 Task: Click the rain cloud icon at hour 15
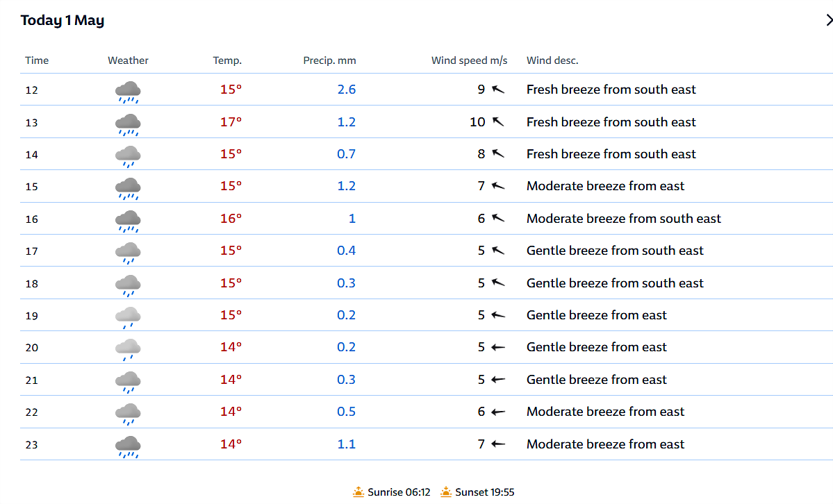[128, 189]
